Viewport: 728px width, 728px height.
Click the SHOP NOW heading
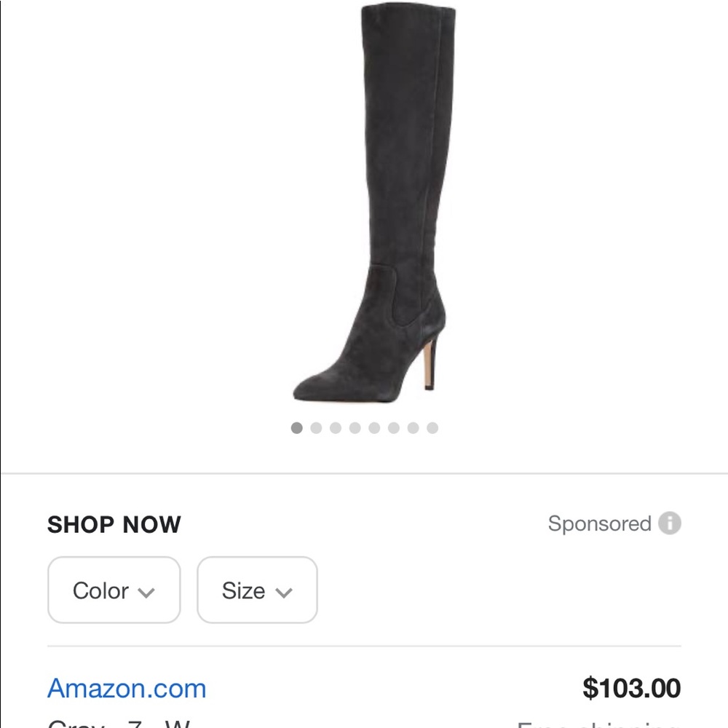tap(114, 525)
